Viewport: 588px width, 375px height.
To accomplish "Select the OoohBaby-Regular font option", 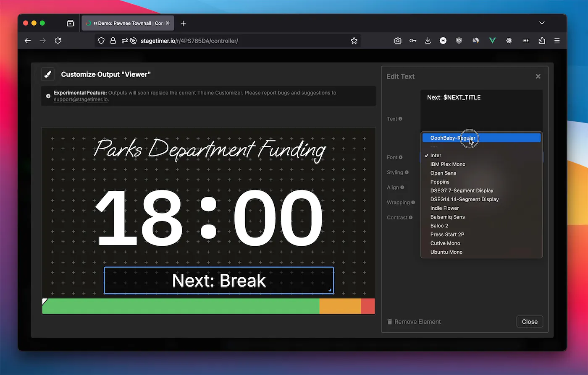I will click(453, 138).
